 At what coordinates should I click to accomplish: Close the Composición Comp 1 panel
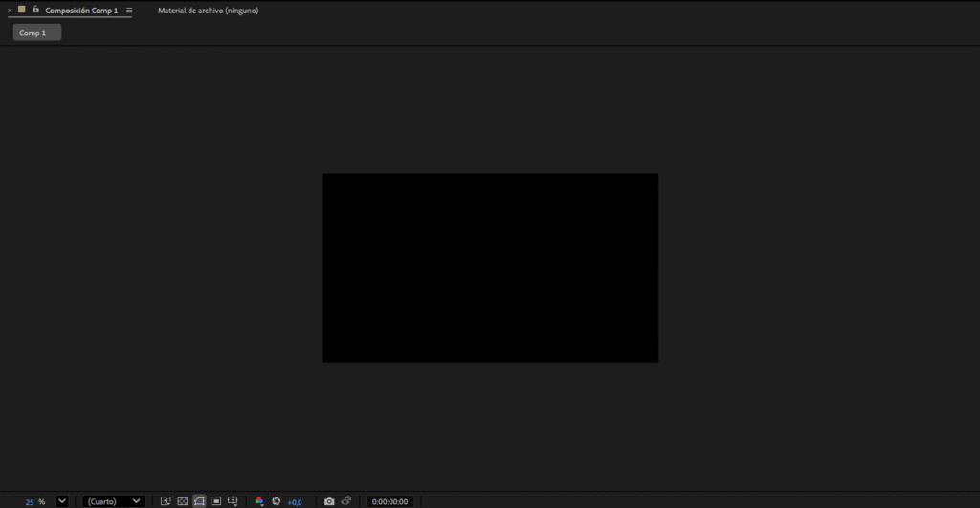pos(10,11)
